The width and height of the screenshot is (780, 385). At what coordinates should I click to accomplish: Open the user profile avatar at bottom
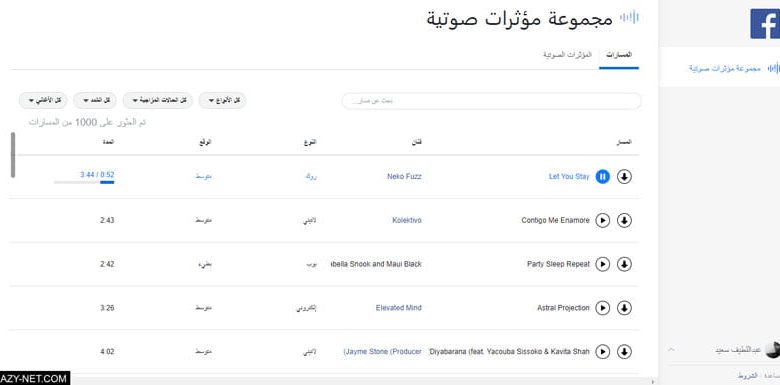[772, 350]
